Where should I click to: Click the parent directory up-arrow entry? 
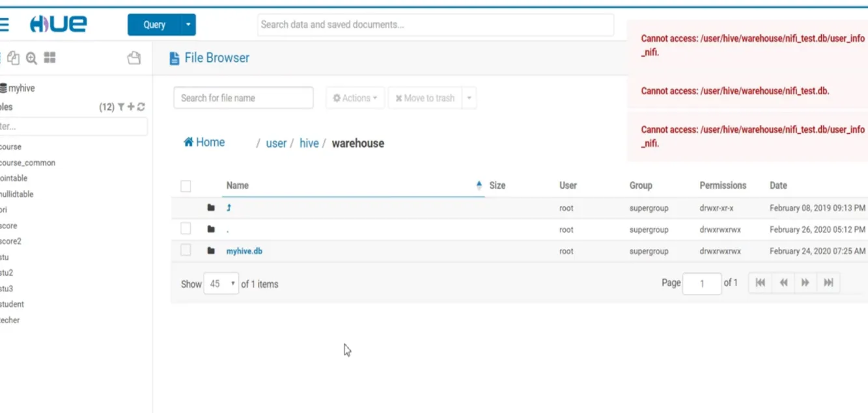coord(229,208)
